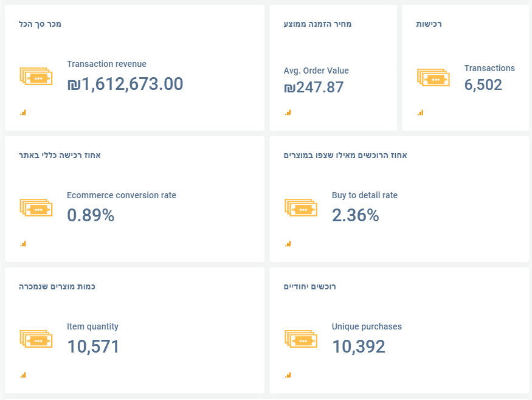
Task: Click the 0.89% conversion rate figure
Action: (91, 215)
